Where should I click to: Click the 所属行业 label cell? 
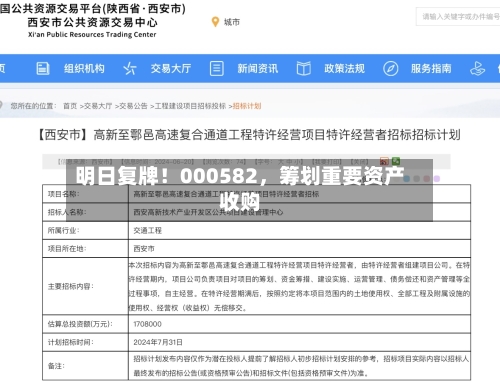click(x=86, y=230)
